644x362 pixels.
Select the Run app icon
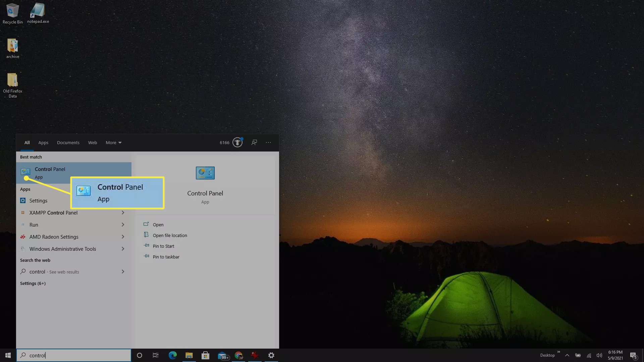[22, 224]
